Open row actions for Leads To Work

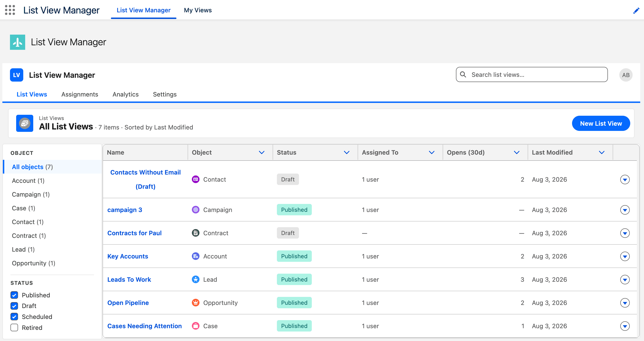click(x=625, y=280)
